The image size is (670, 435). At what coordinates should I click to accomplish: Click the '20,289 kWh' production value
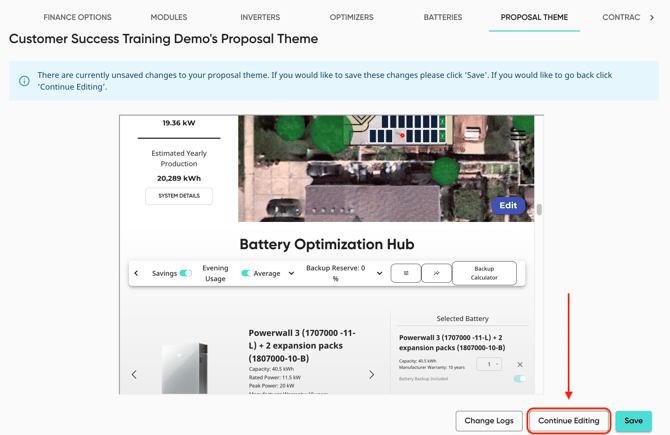pyautogui.click(x=179, y=178)
